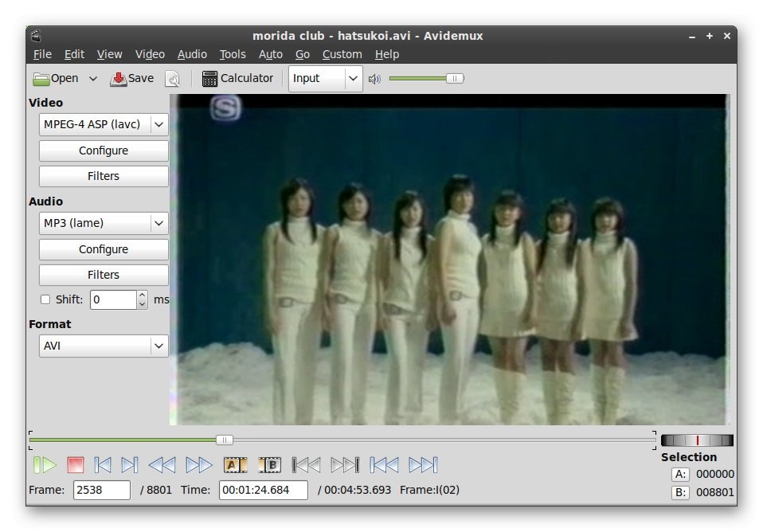Mute audio with the speaker icon
The width and height of the screenshot is (763, 532).
tap(374, 78)
